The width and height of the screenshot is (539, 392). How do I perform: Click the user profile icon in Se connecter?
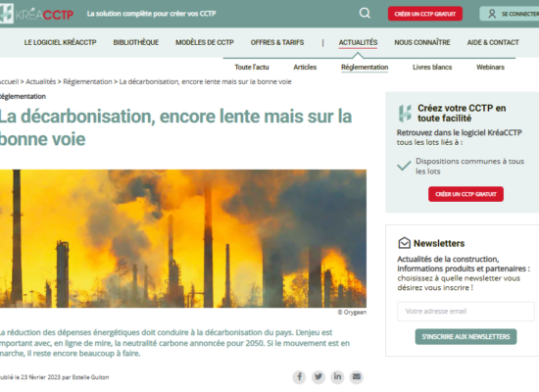coord(492,14)
